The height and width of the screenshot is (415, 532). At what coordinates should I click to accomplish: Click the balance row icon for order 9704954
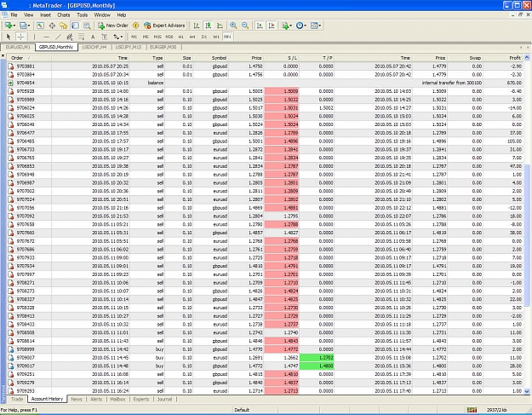(10, 83)
